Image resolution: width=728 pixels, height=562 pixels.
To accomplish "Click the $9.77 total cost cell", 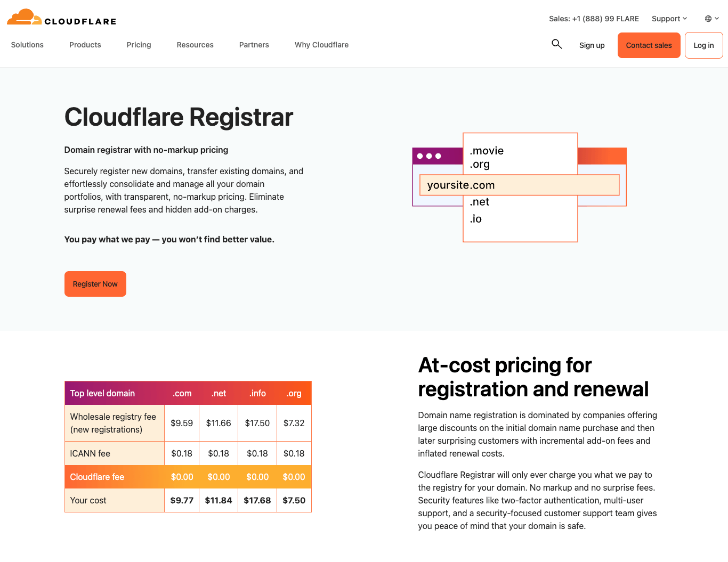I will coord(182,500).
